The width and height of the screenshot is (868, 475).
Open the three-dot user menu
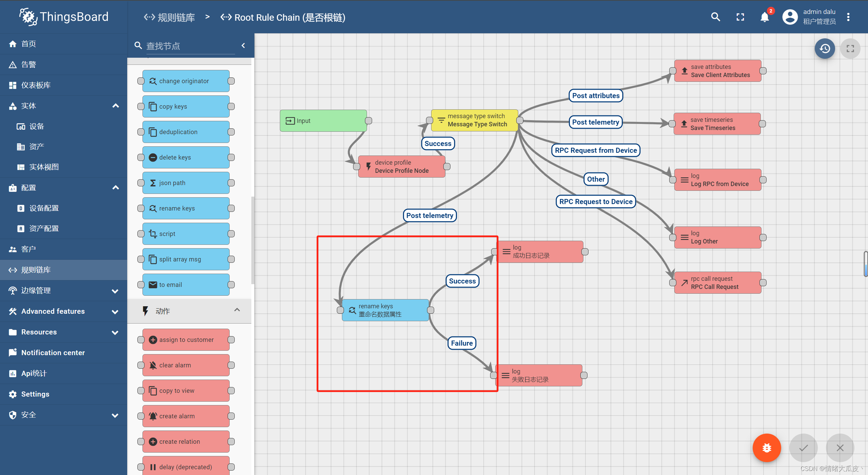click(848, 17)
